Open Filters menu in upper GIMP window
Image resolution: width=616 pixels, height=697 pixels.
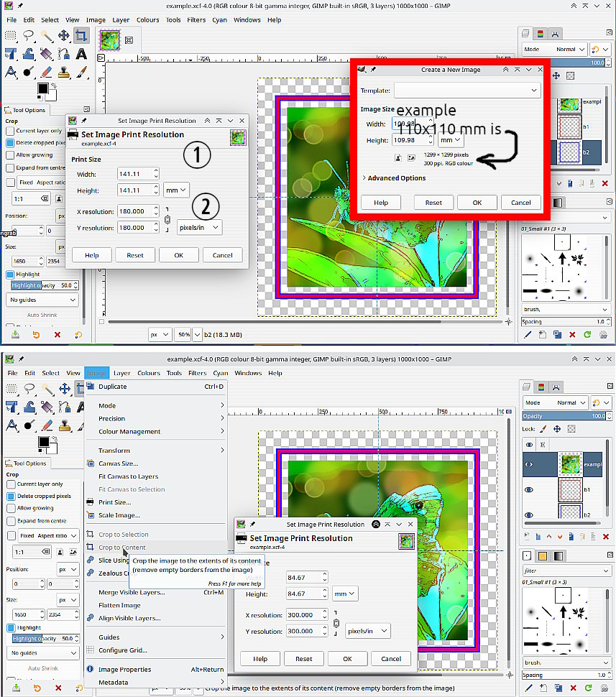196,20
